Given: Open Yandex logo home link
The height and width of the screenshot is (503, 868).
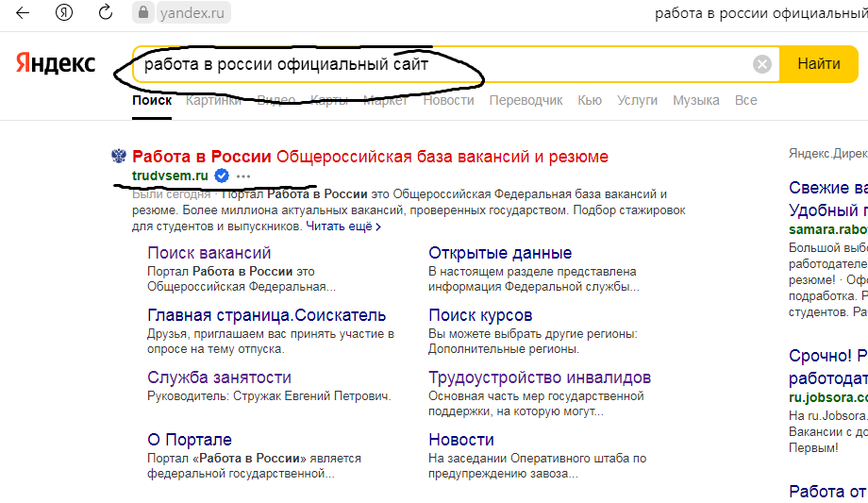Looking at the screenshot, I should pos(56,64).
